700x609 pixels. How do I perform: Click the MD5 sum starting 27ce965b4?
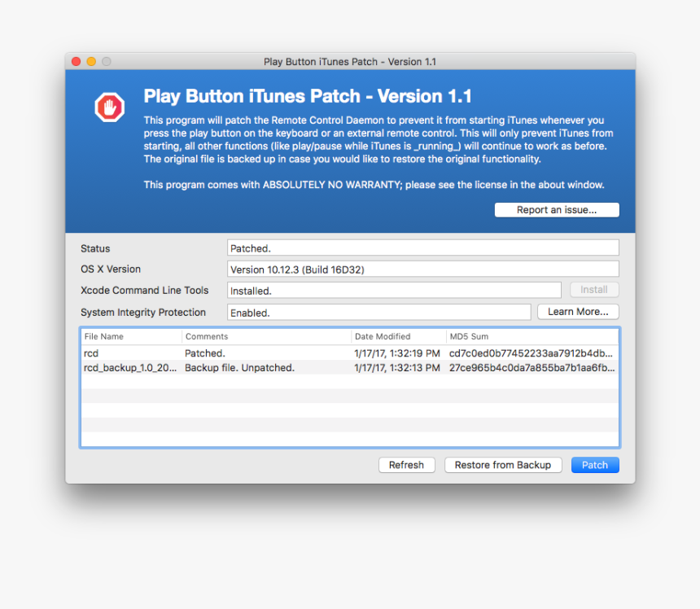(532, 368)
